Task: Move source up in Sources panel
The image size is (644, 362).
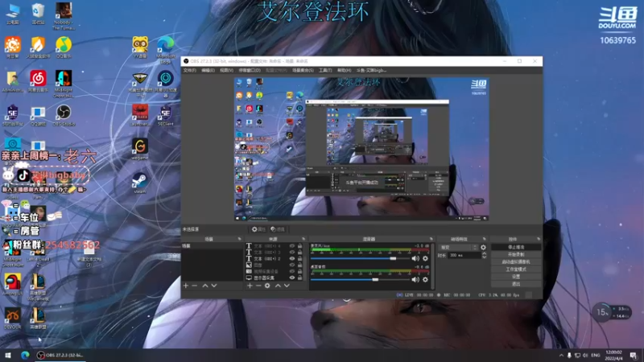Action: pyautogui.click(x=278, y=286)
